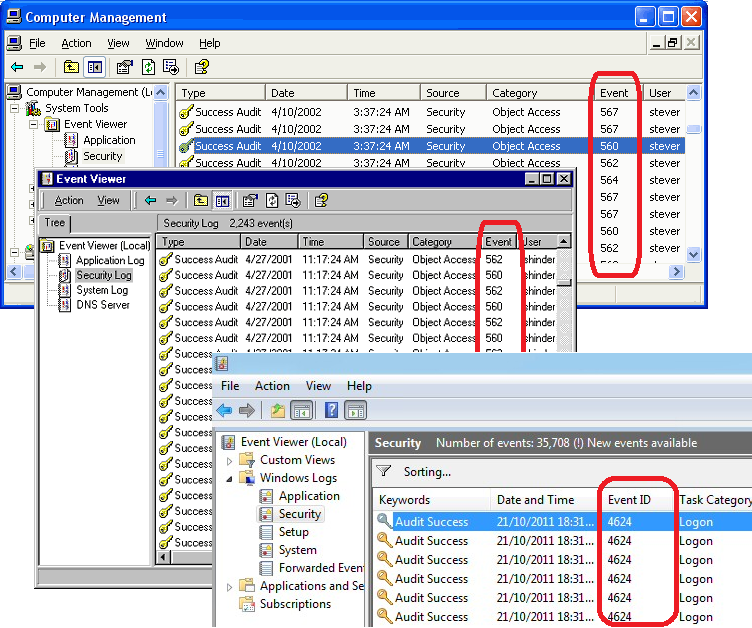This screenshot has height=628, width=752.
Task: Open Properties icon in Computer Management toolbar
Action: coord(125,67)
